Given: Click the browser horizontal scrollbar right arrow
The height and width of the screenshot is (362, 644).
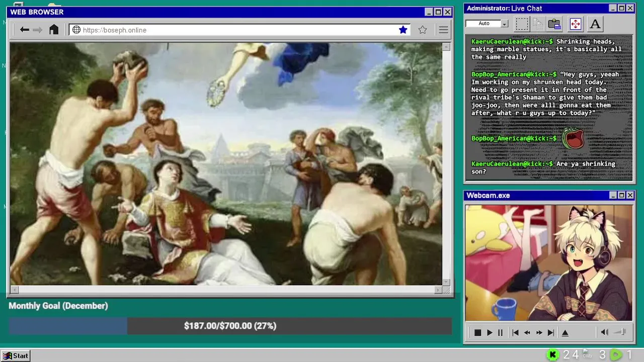Looking at the screenshot, I should (x=438, y=290).
